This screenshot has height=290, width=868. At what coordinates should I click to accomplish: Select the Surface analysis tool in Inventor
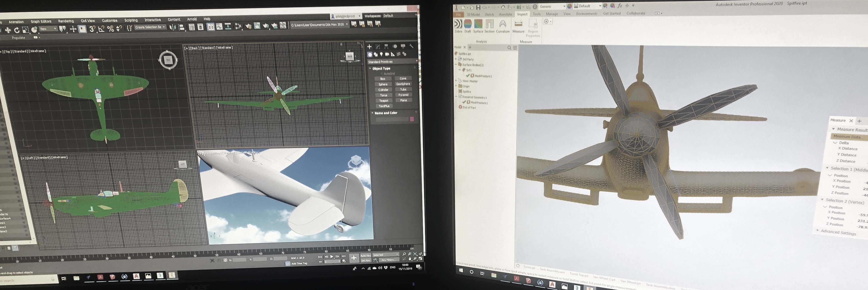478,26
